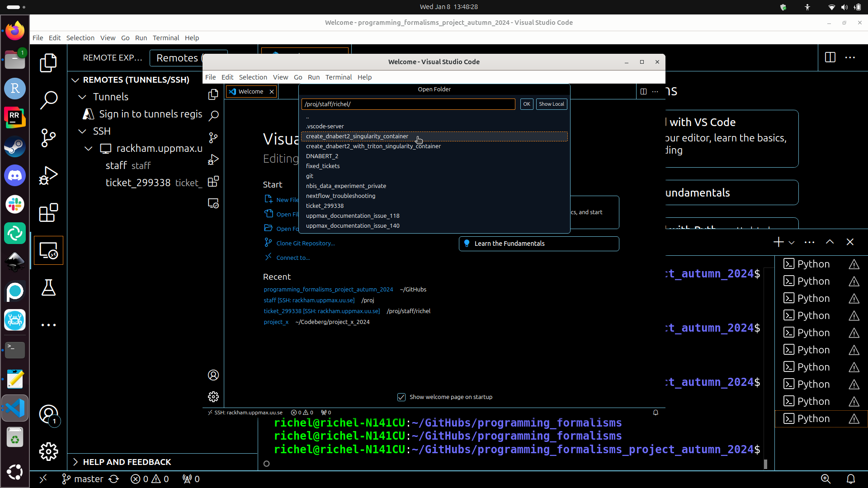Open Source Control icon in the front Welcome window
The height and width of the screenshot is (488, 868).
coord(213,138)
